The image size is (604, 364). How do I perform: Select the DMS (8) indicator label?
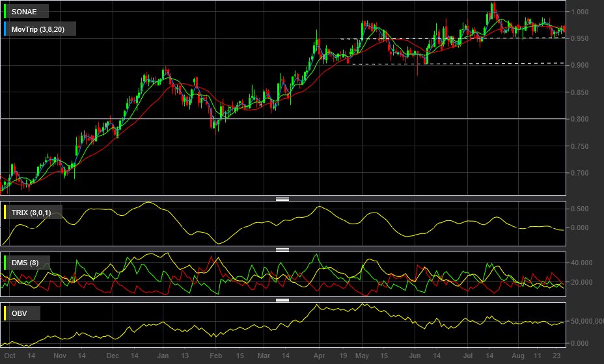(x=25, y=263)
